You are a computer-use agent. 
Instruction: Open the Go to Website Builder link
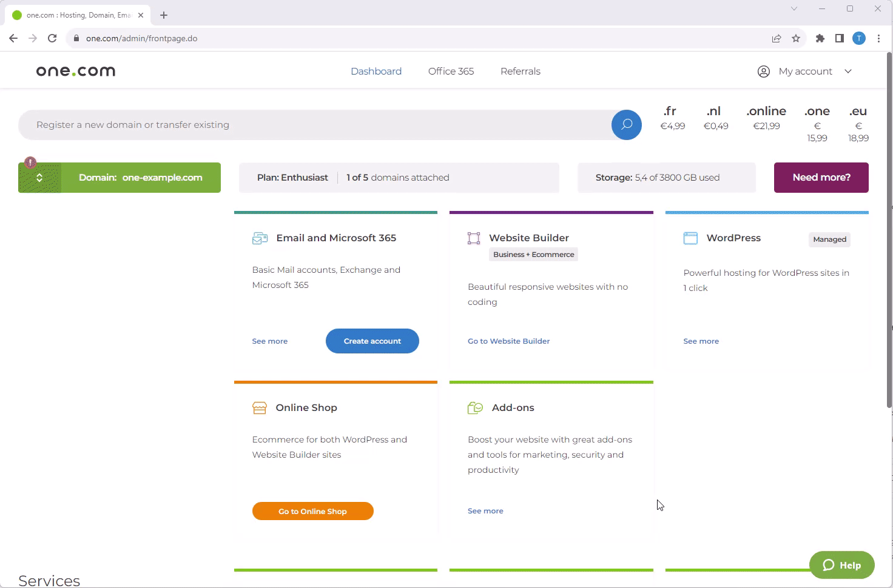pos(508,341)
